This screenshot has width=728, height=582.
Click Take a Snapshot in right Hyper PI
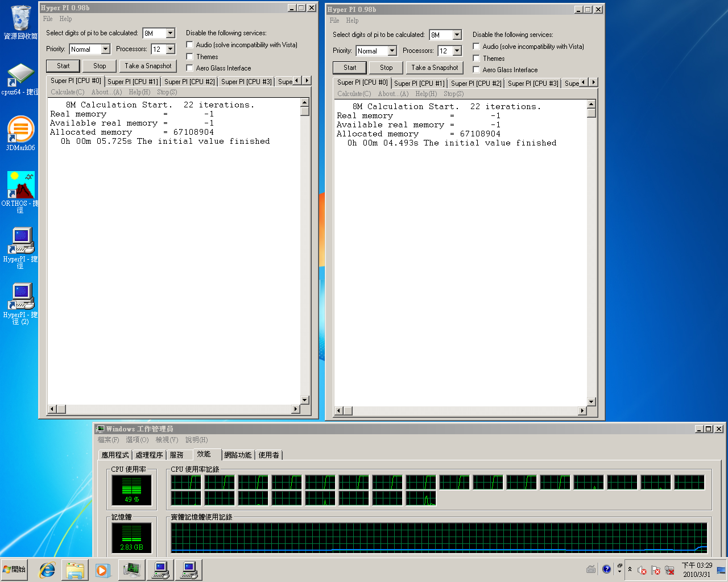(x=435, y=68)
